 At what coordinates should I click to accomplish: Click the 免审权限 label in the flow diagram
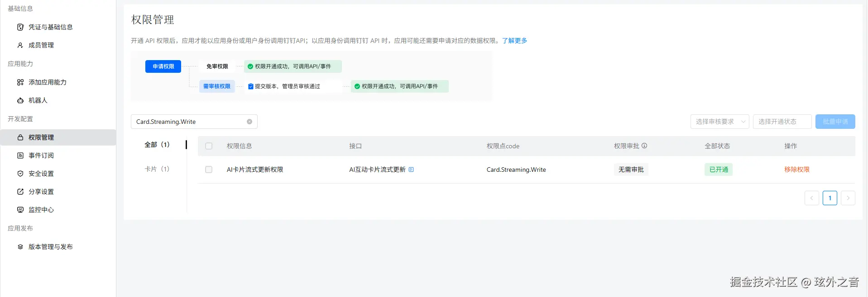tap(217, 66)
